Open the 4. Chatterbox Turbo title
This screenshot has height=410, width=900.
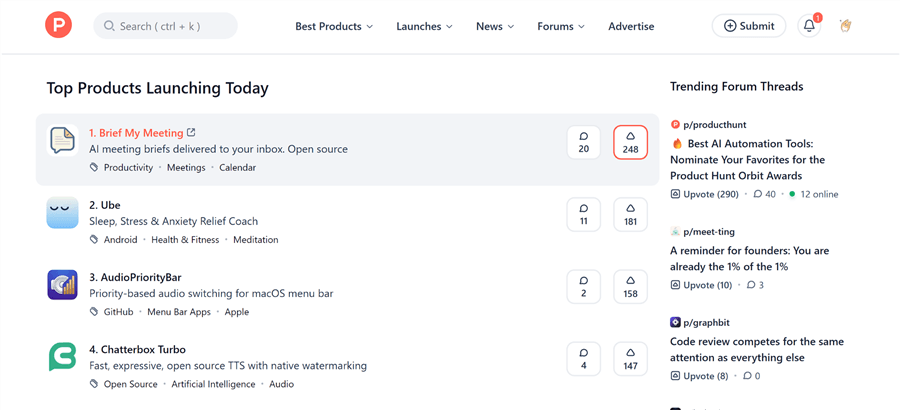137,350
